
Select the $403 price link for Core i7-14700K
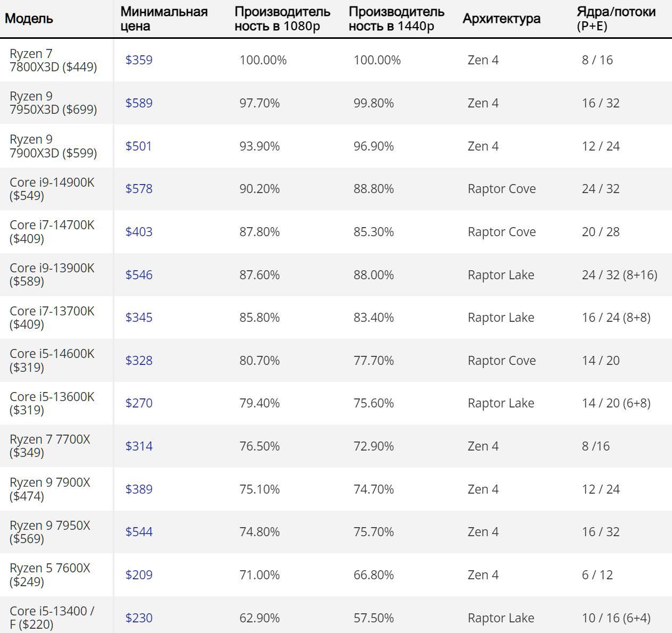coord(139,232)
